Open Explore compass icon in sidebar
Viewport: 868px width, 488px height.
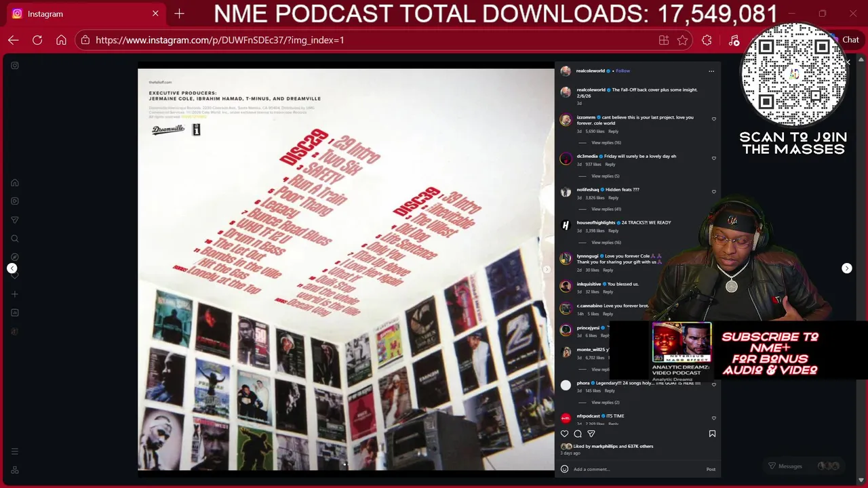(x=14, y=257)
